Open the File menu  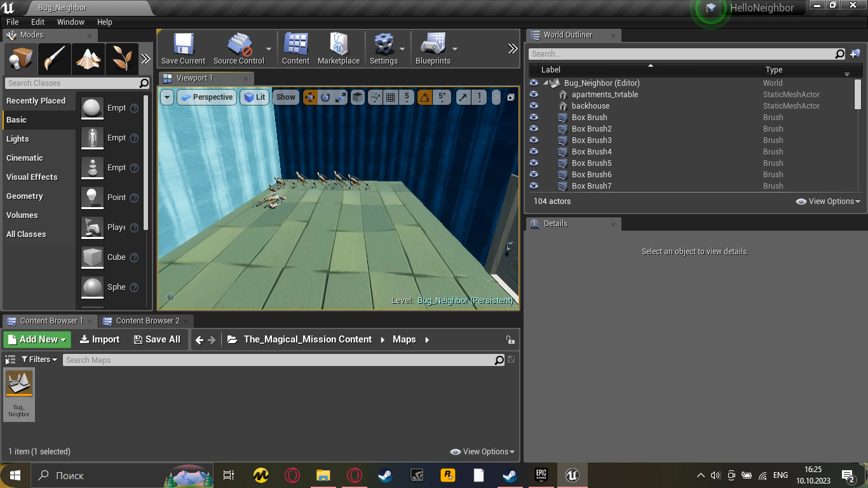tap(13, 22)
